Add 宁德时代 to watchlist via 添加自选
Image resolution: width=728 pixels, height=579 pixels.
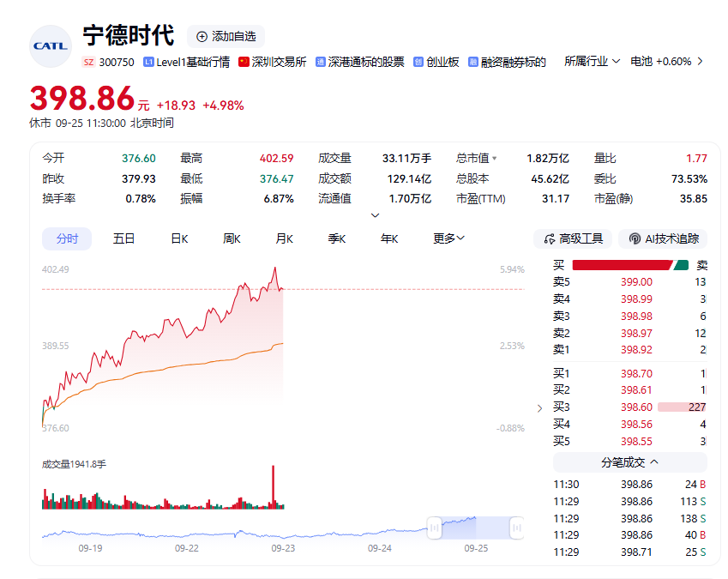[x=226, y=37]
